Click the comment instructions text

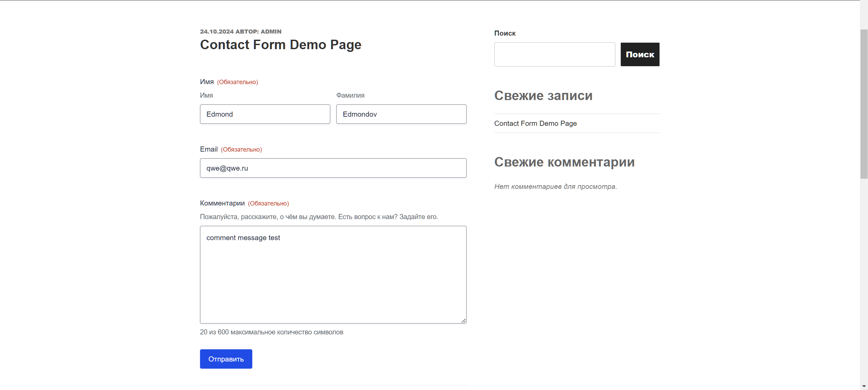[319, 216]
